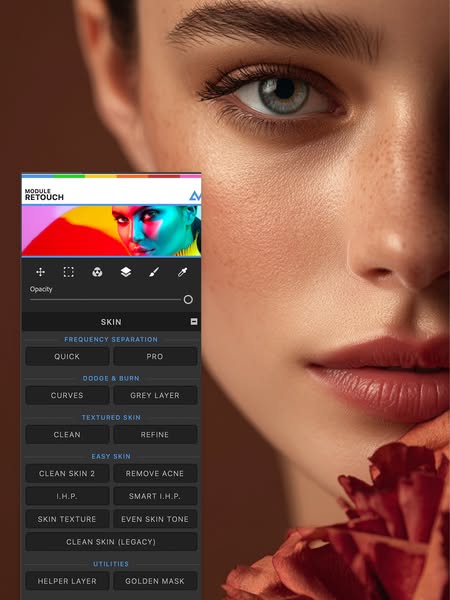Apply Textured Skin Clean
Viewport: 450px width, 600px height.
[x=67, y=434]
